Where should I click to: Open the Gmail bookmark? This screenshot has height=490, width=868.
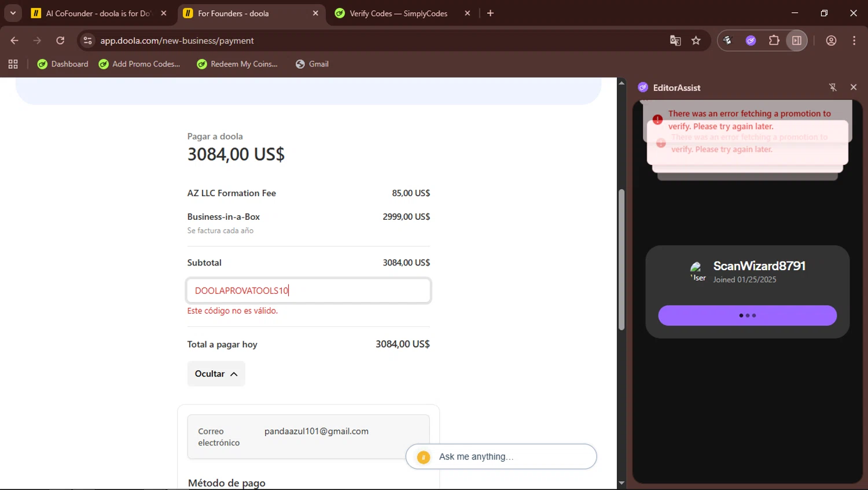click(312, 64)
